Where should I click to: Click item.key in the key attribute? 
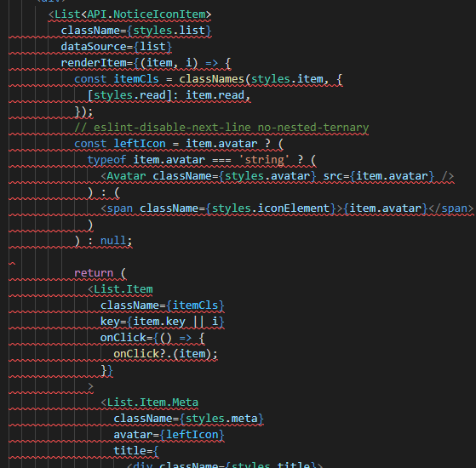pyautogui.click(x=159, y=322)
